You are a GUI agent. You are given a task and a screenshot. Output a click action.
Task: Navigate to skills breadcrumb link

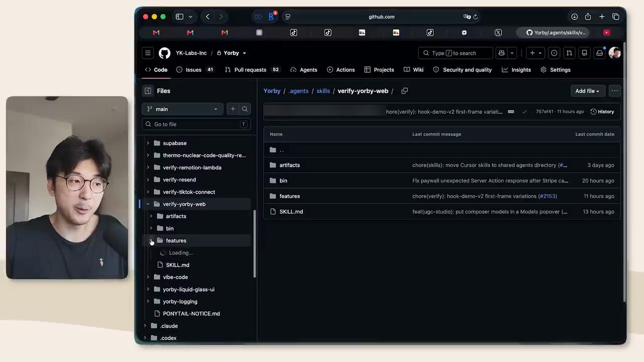(x=323, y=91)
